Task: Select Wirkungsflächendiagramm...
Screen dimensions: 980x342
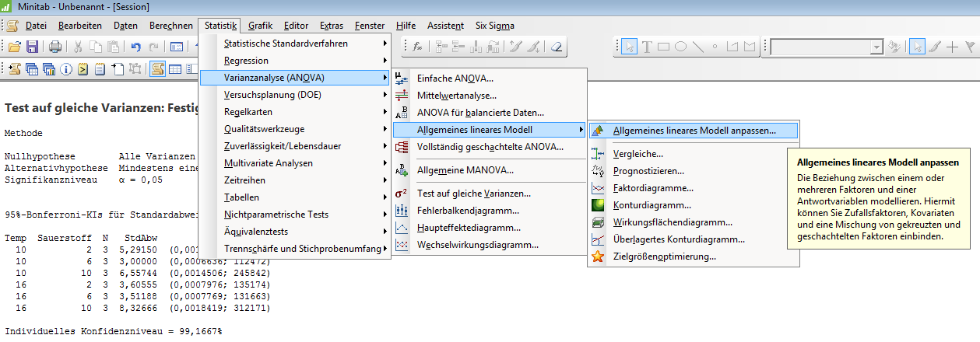Action: 694,222
